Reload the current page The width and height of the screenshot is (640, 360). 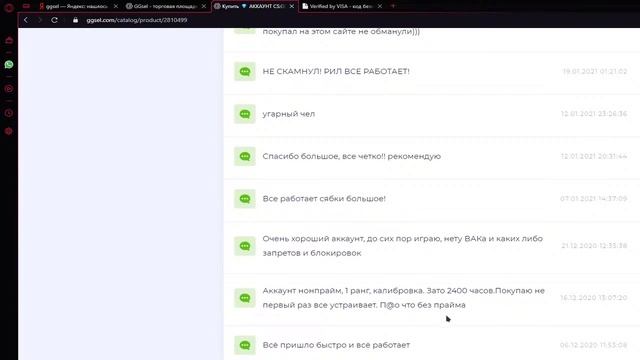point(54,20)
